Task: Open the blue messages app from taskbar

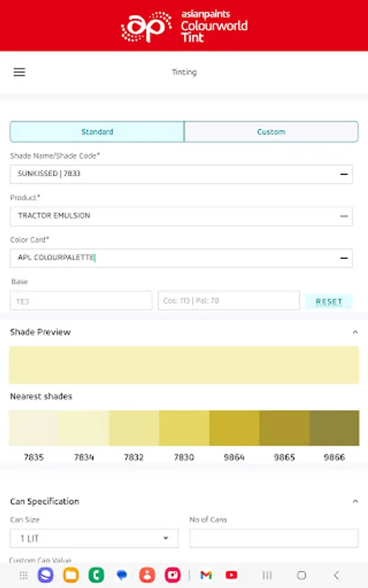Action: tap(122, 575)
